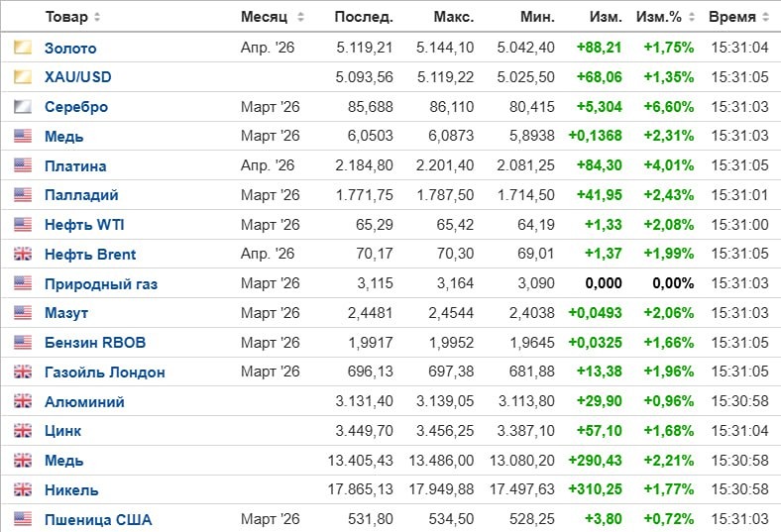The height and width of the screenshot is (532, 781).
Task: Go to the Бензин RBOB link
Action: pyautogui.click(x=96, y=343)
